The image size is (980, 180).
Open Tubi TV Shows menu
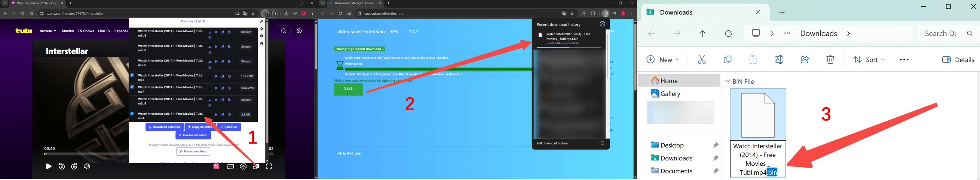(x=86, y=31)
